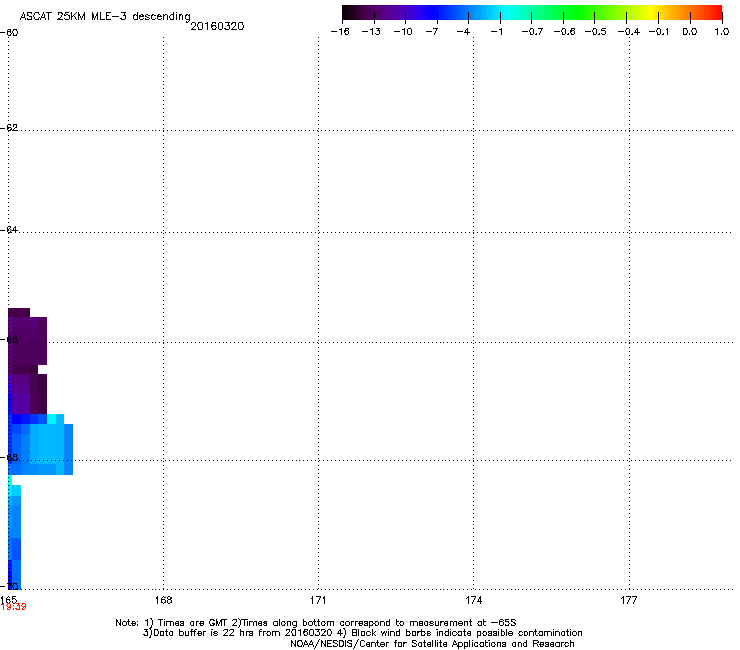
Task: Click the color bar label 1.0
Action: pos(722,32)
